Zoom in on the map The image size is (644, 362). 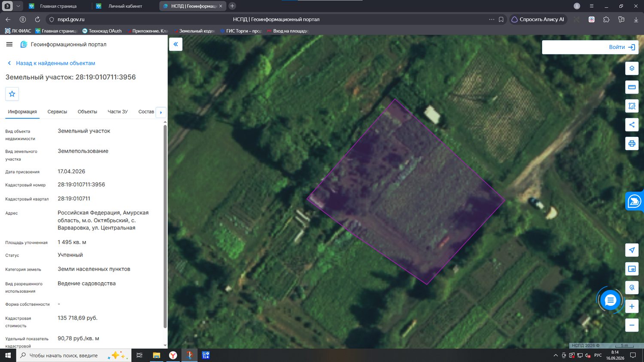[x=632, y=307]
